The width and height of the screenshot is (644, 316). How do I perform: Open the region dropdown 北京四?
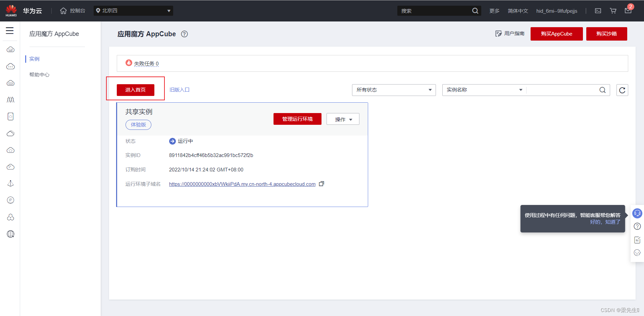pos(133,11)
